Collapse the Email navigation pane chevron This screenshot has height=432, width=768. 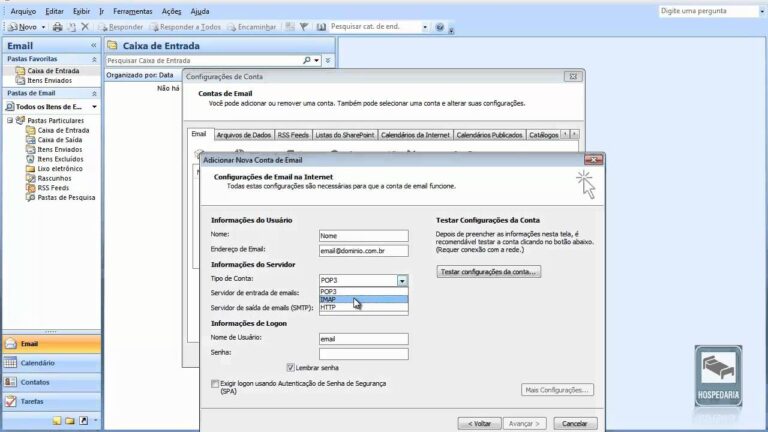coord(94,46)
